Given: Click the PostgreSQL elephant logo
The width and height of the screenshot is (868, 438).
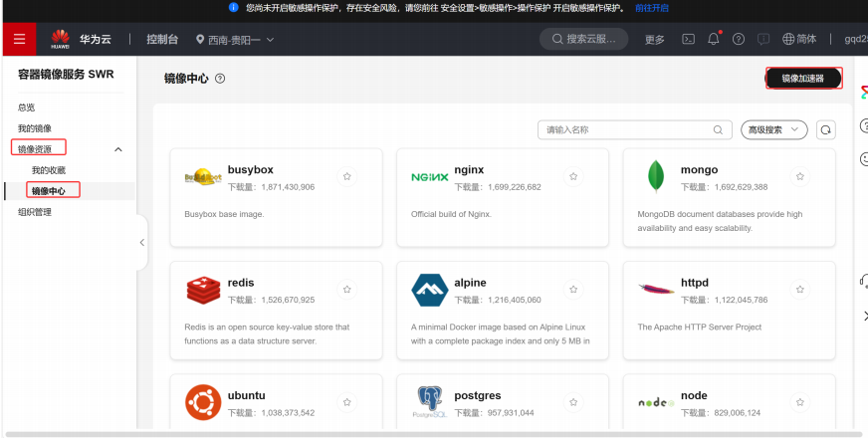Looking at the screenshot, I should (430, 402).
